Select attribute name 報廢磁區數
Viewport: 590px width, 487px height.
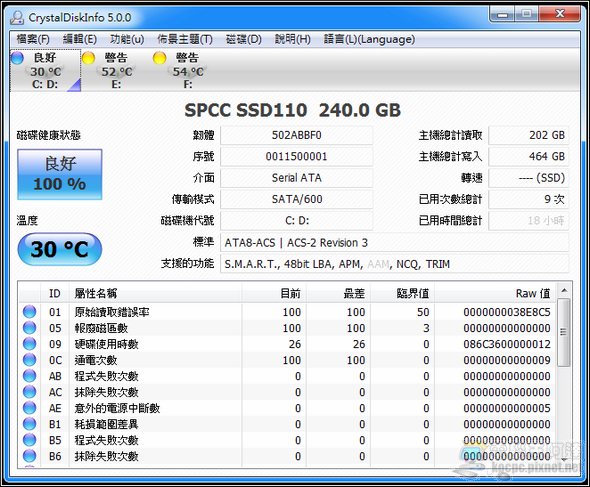point(101,328)
